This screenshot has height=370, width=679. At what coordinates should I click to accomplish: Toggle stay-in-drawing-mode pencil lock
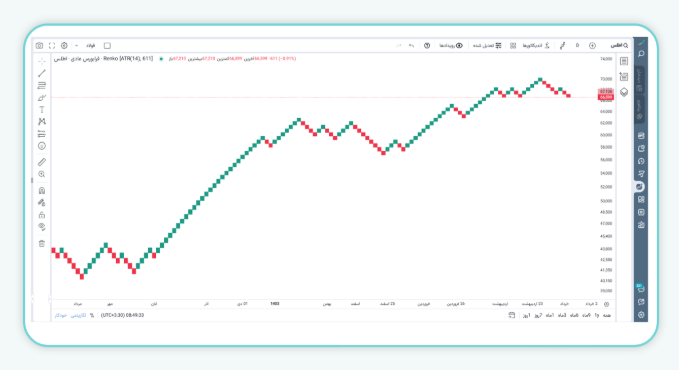(42, 203)
